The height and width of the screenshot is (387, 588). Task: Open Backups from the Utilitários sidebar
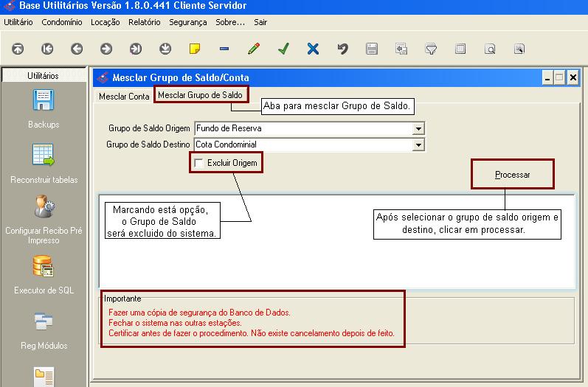(x=44, y=109)
